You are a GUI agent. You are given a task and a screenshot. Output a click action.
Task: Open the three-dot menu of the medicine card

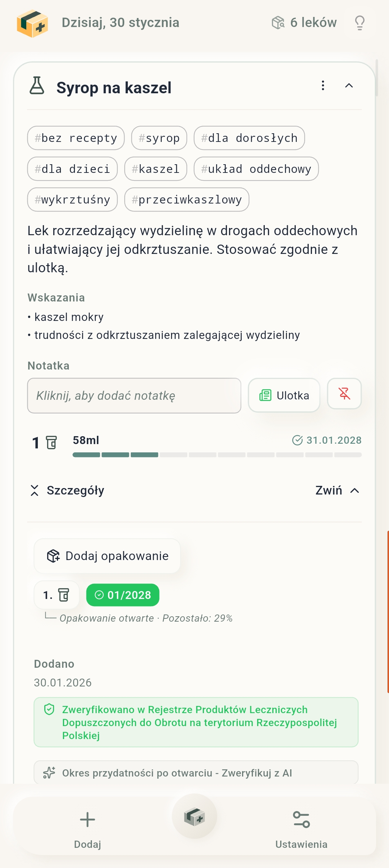tap(323, 86)
